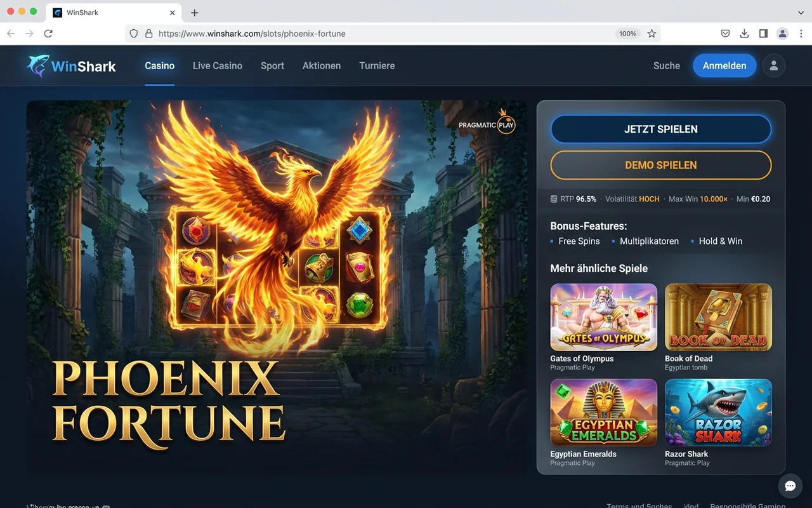
Task: Open the Razor Shark game thumbnail
Action: click(718, 413)
